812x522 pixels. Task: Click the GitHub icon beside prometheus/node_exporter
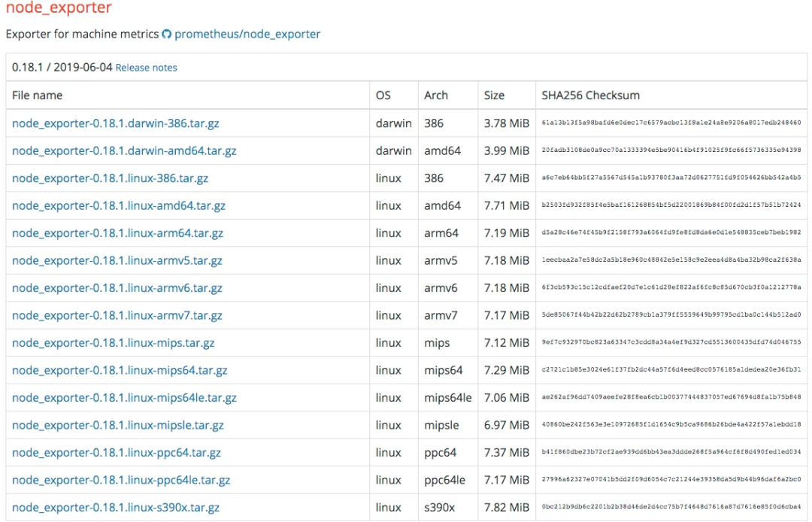[167, 35]
